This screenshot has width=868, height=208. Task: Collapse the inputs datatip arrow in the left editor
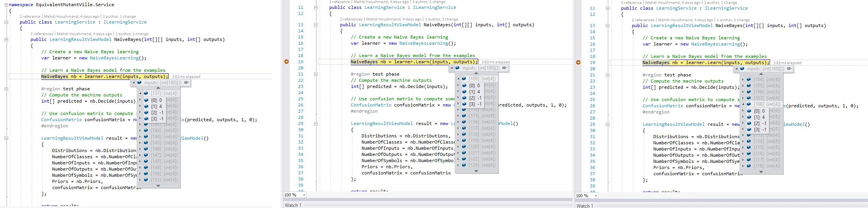134,83
